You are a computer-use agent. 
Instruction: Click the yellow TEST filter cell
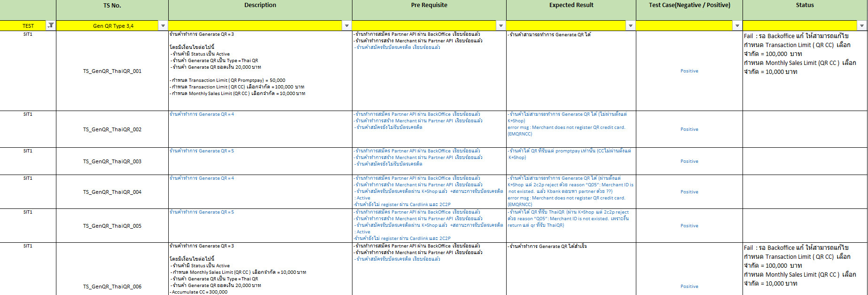[x=26, y=26]
